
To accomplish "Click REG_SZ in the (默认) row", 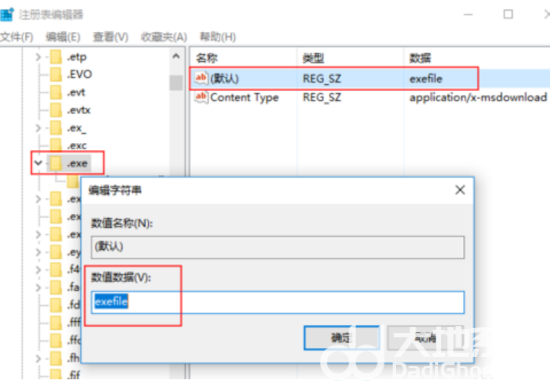I will pyautogui.click(x=322, y=79).
